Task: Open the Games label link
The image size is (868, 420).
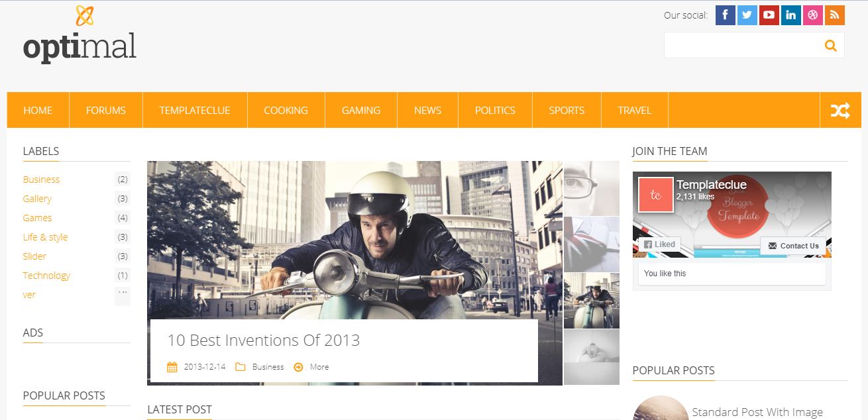Action: [37, 218]
